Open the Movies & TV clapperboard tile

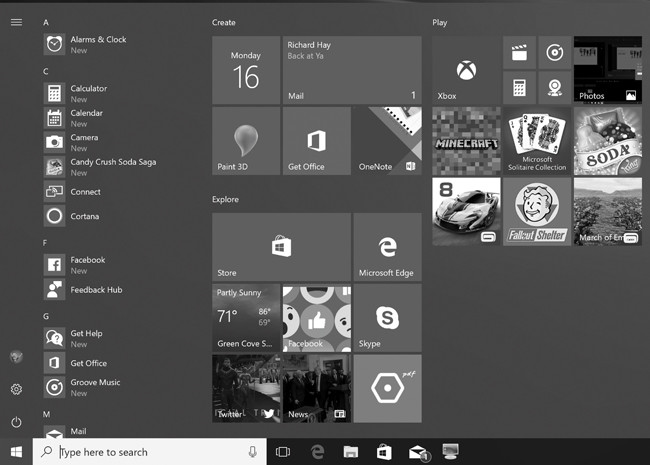point(519,53)
